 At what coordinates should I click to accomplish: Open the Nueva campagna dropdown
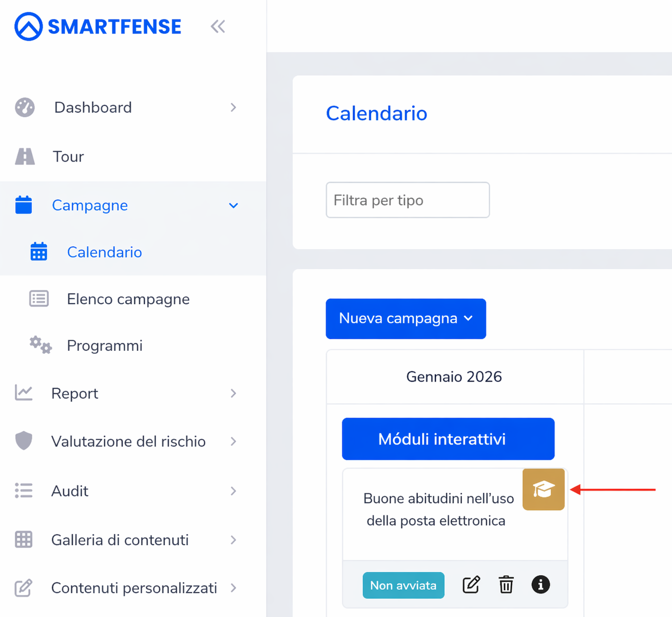(406, 319)
